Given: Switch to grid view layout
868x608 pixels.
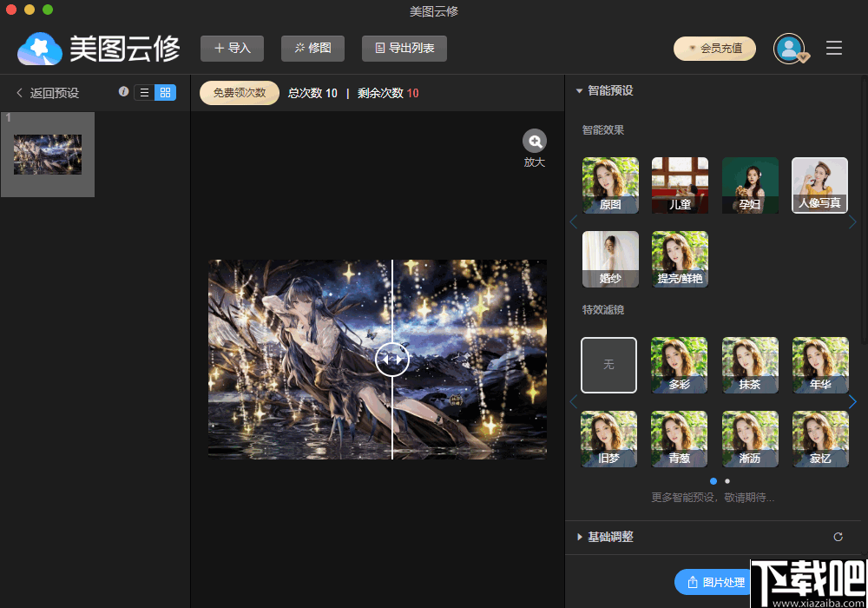Looking at the screenshot, I should pos(166,92).
